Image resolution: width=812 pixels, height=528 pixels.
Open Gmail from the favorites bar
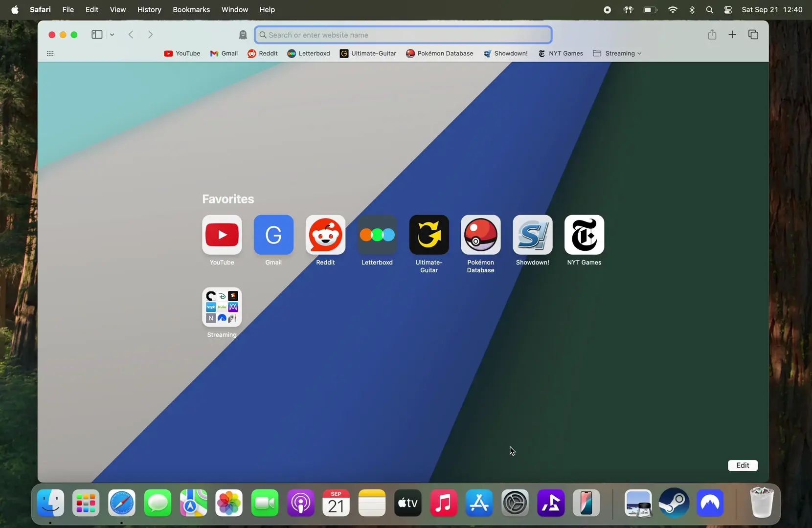(224, 54)
